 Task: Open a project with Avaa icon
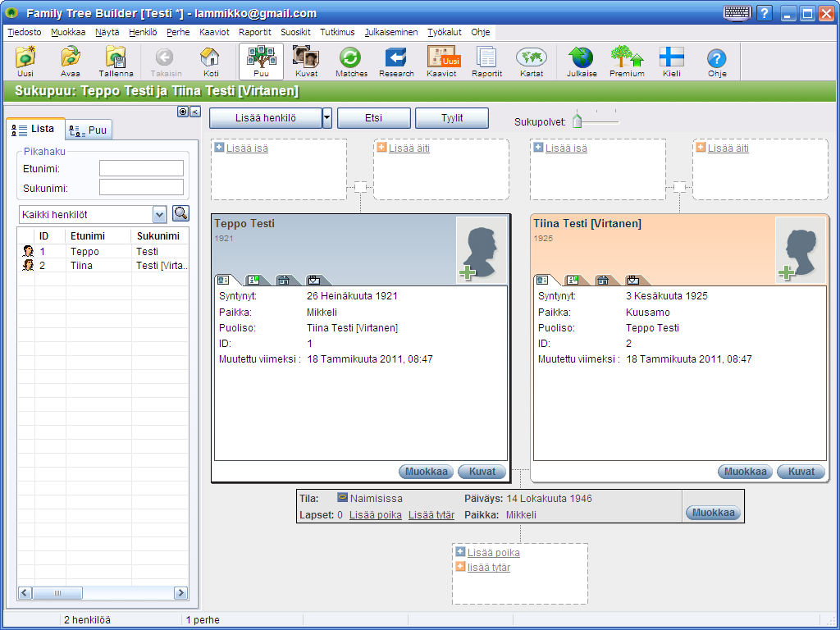(x=71, y=62)
